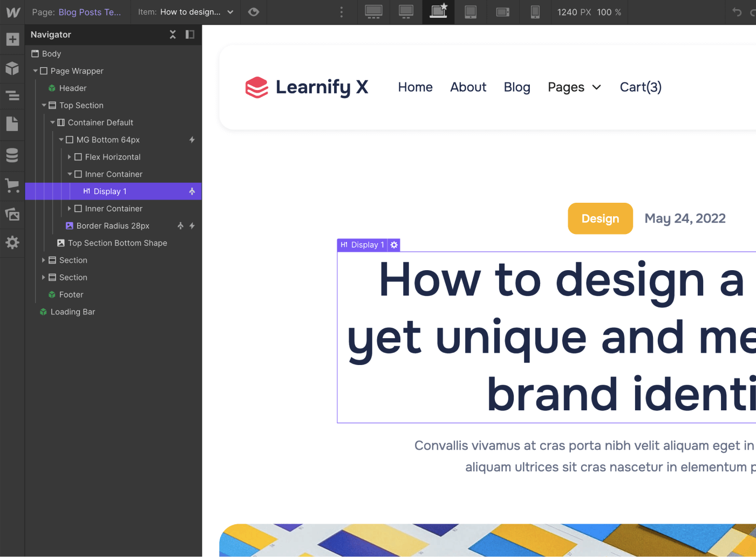
Task: Collapse all layers with Navigator collapse icon
Action: [x=173, y=34]
